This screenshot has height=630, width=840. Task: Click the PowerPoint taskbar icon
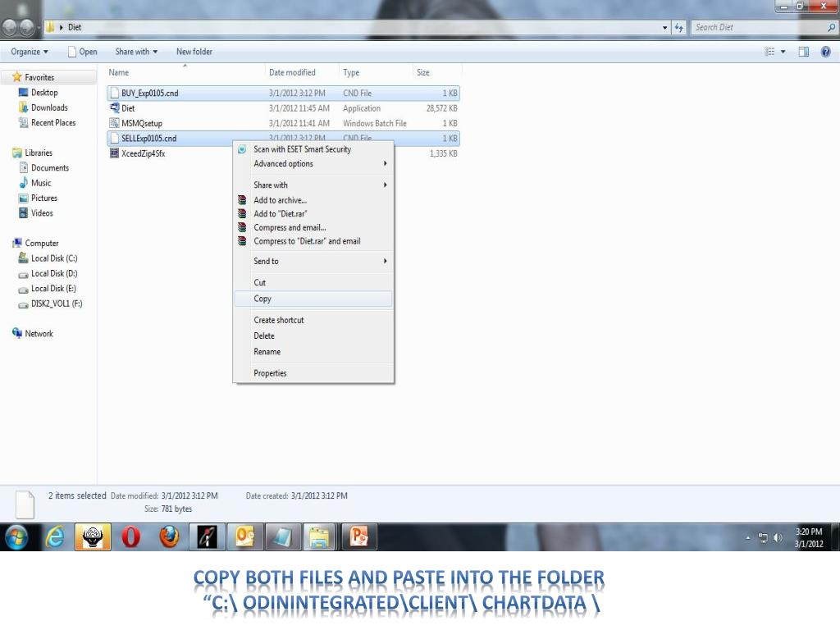pyautogui.click(x=358, y=537)
